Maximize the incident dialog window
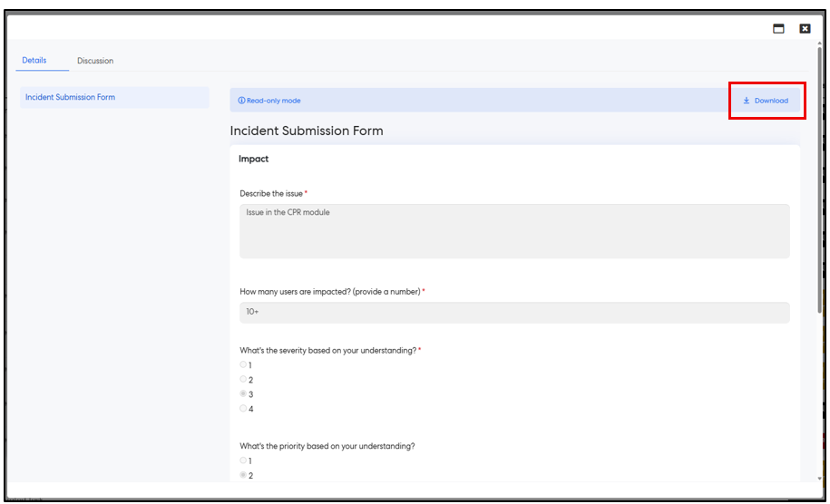 [778, 28]
